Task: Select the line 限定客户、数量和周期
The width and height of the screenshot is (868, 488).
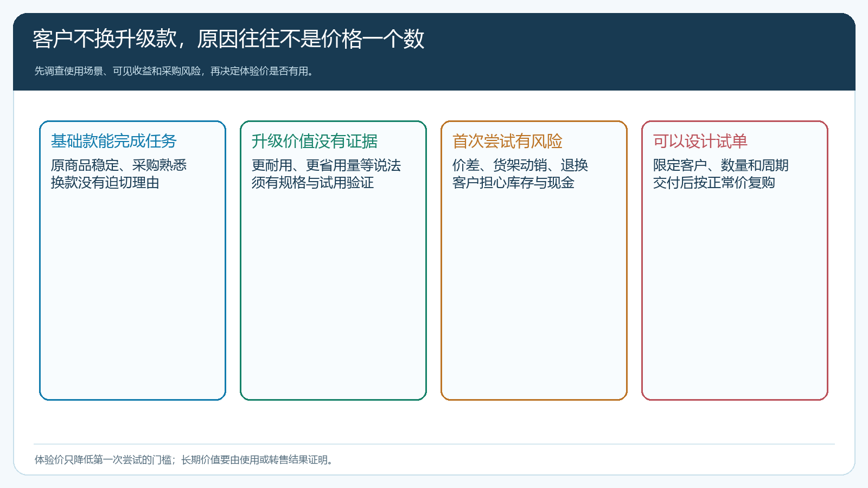Action: pyautogui.click(x=721, y=165)
